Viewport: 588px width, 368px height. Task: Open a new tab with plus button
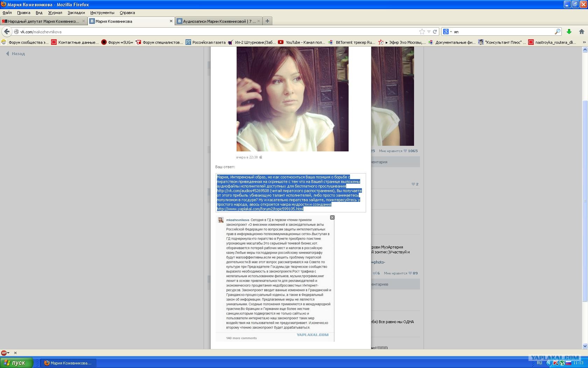(x=267, y=21)
